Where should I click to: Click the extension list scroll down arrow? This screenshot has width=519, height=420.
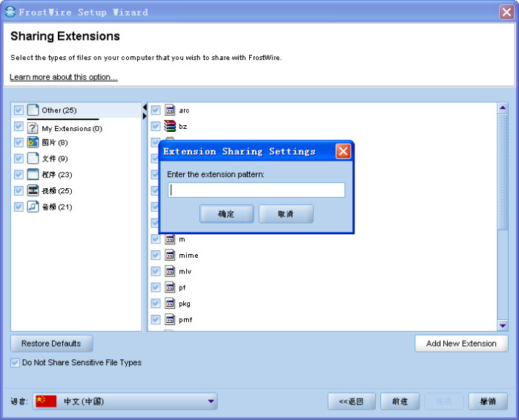coord(503,325)
